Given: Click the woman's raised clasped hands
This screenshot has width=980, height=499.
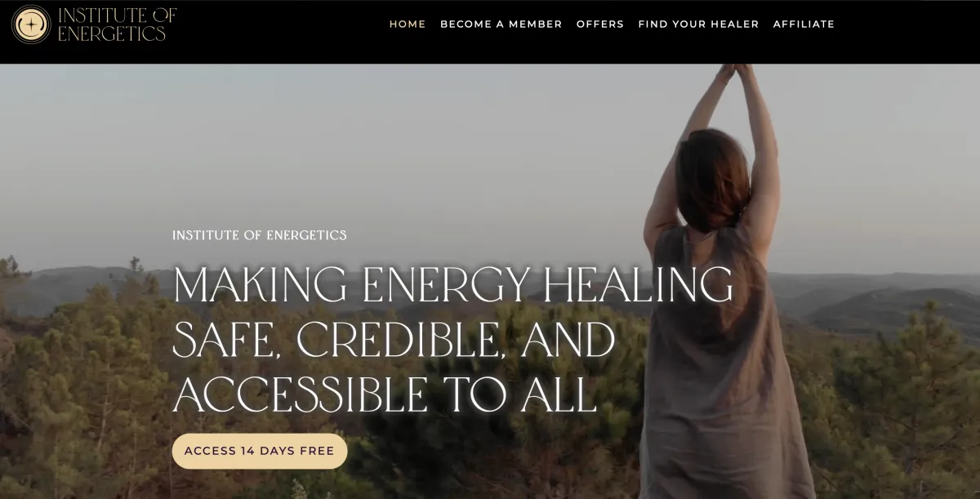Looking at the screenshot, I should [x=734, y=72].
